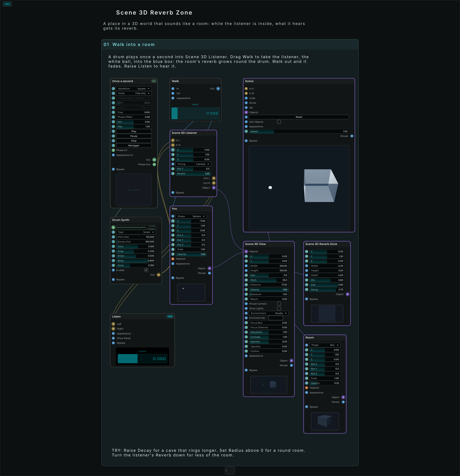Click the Phase Out port of Once a second

(154, 164)
